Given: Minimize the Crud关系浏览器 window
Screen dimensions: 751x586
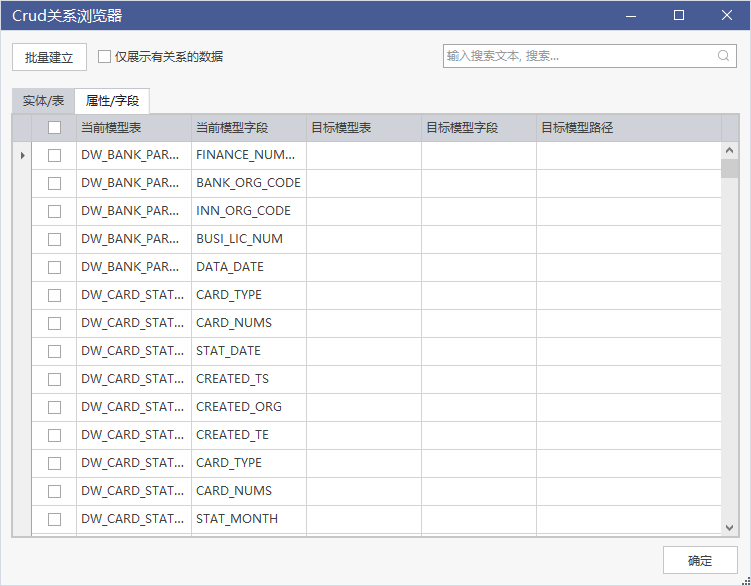Looking at the screenshot, I should click(631, 16).
